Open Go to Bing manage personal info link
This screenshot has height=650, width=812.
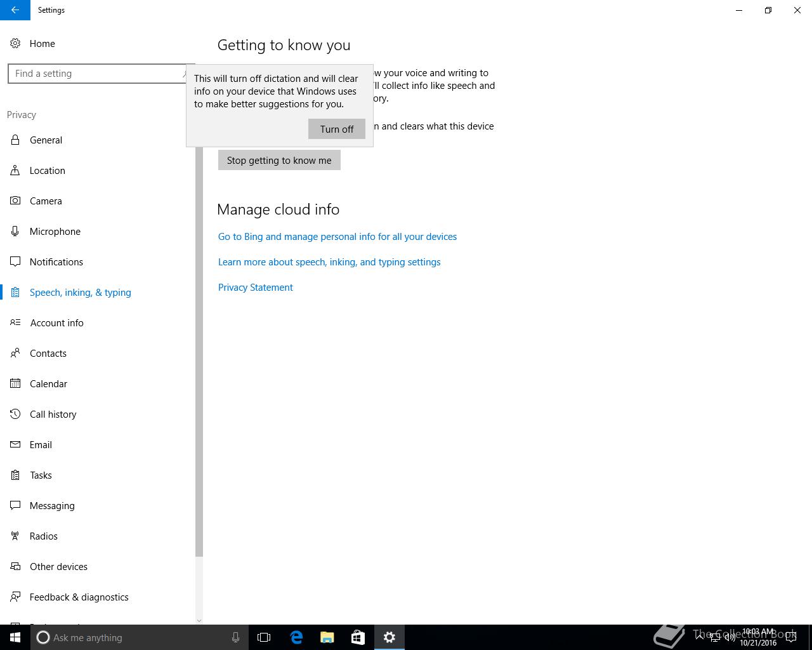[337, 236]
